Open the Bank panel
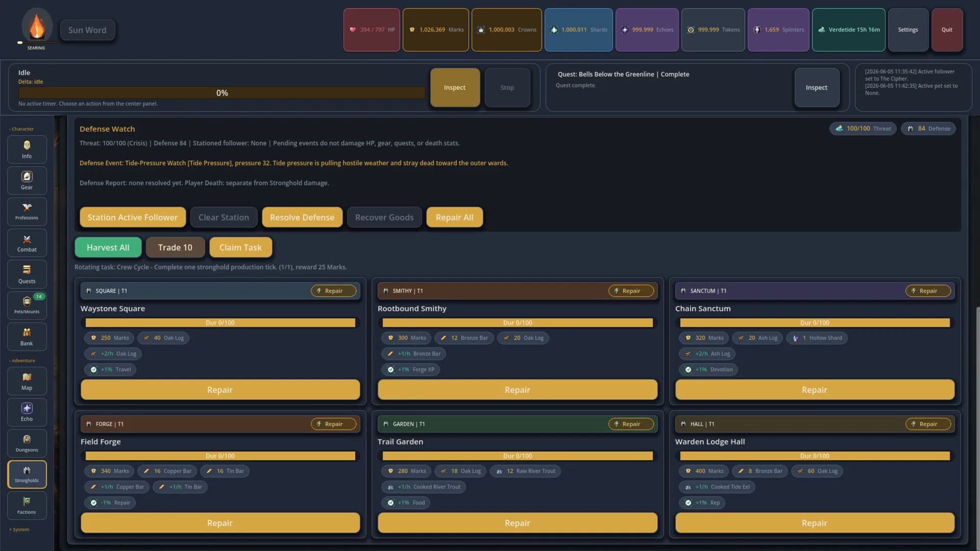The width and height of the screenshot is (980, 551). (x=27, y=337)
